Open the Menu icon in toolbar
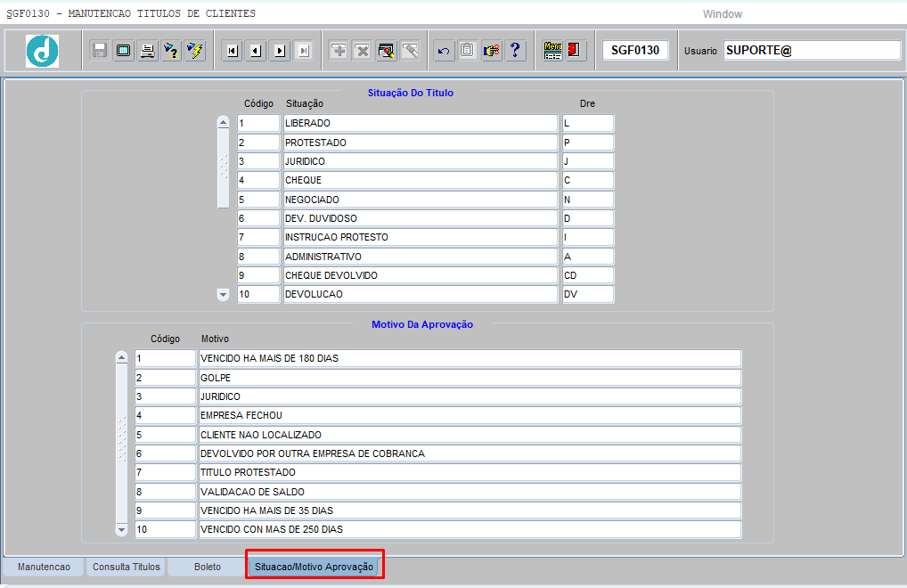 (x=552, y=51)
